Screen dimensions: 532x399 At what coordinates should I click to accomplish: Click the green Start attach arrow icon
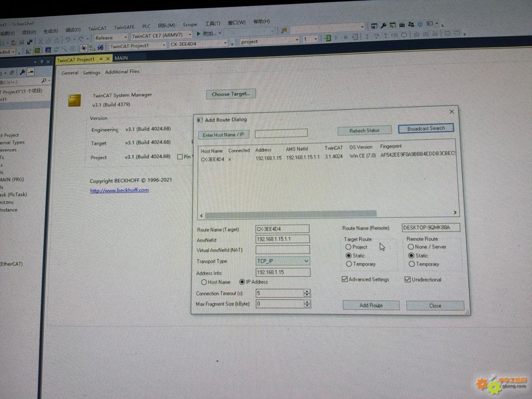(x=199, y=34)
